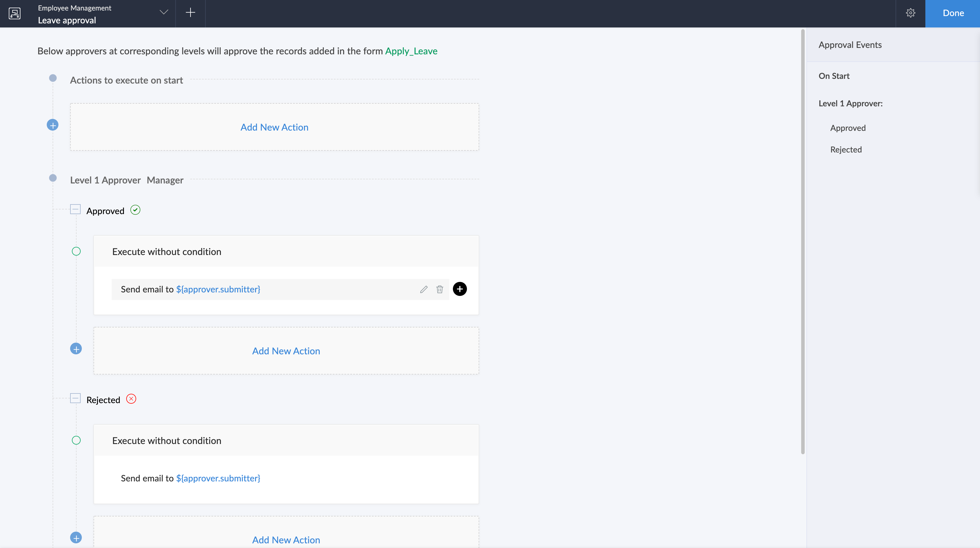Open the Leave approval workflow dropdown

coord(164,13)
